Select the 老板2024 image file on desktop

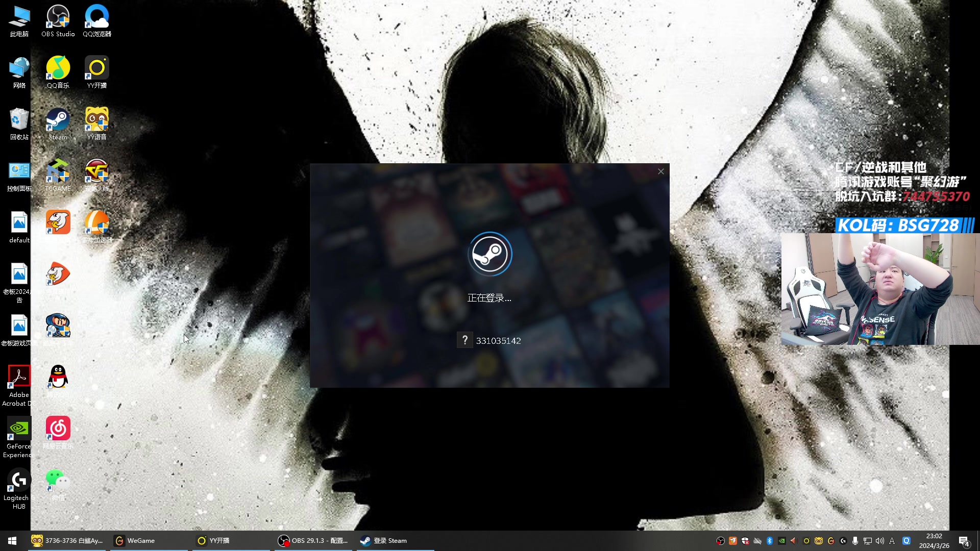(19, 283)
